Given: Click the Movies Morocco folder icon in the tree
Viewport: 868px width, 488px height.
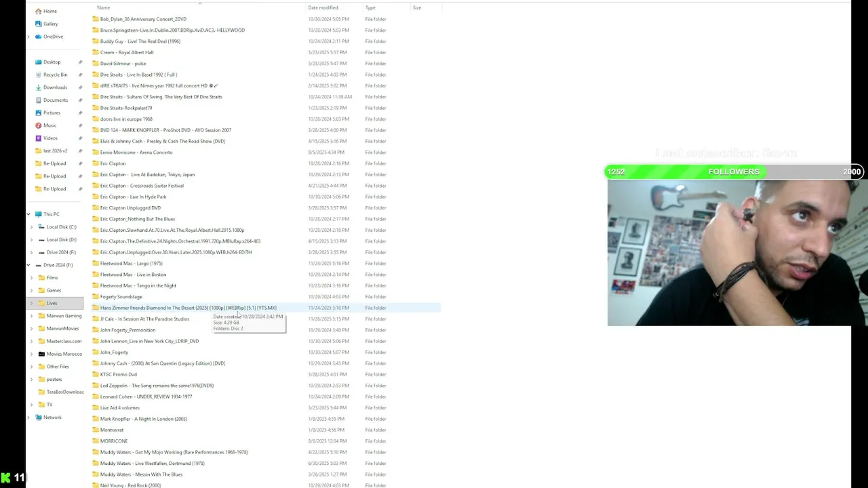Looking at the screenshot, I should 41,354.
